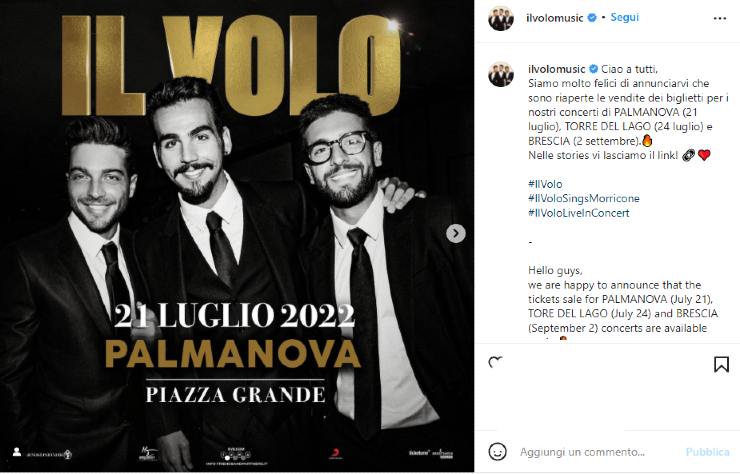Save post with the bookmark icon
The image size is (740, 474).
click(x=721, y=364)
